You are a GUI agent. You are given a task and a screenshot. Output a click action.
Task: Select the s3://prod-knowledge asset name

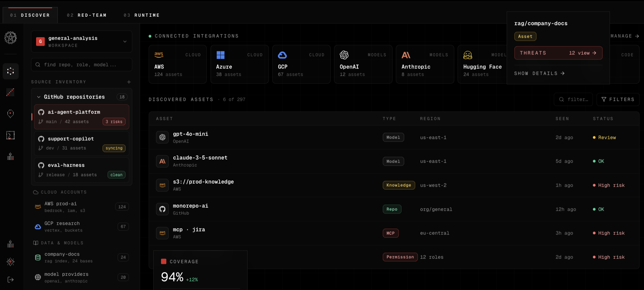click(203, 182)
